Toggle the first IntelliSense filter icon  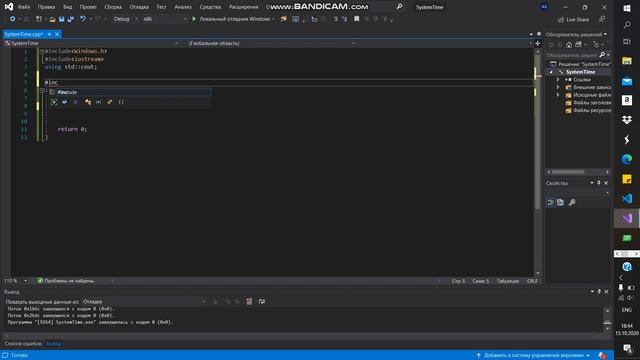pos(54,102)
